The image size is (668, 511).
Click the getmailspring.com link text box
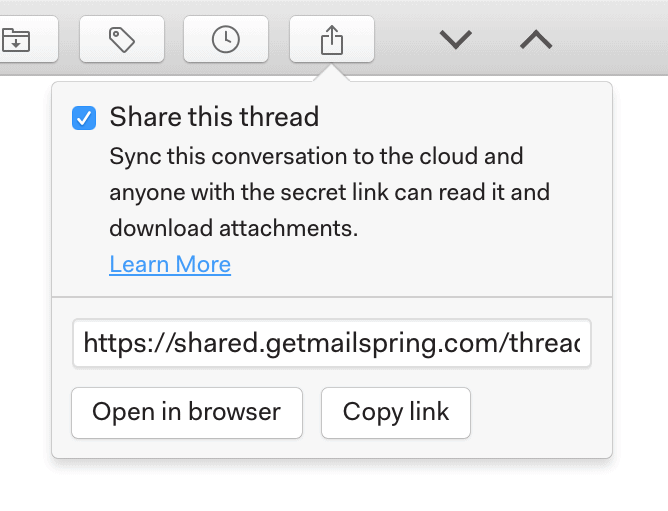coord(331,344)
